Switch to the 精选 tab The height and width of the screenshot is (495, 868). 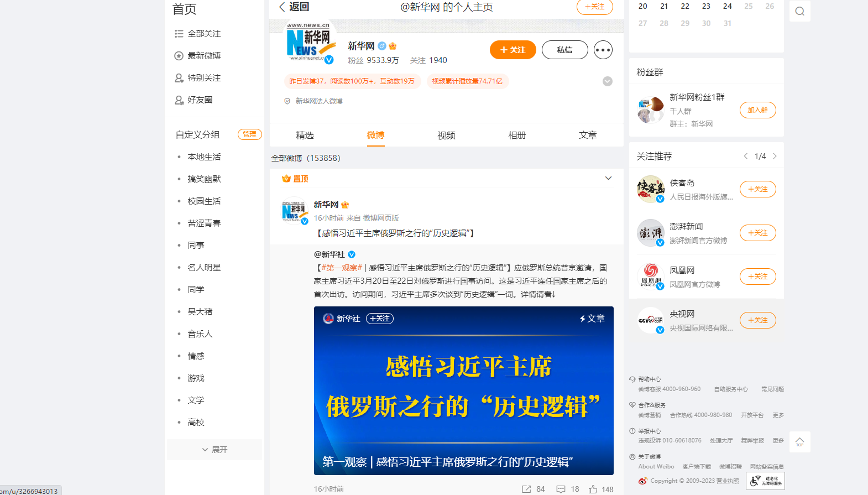pos(305,135)
